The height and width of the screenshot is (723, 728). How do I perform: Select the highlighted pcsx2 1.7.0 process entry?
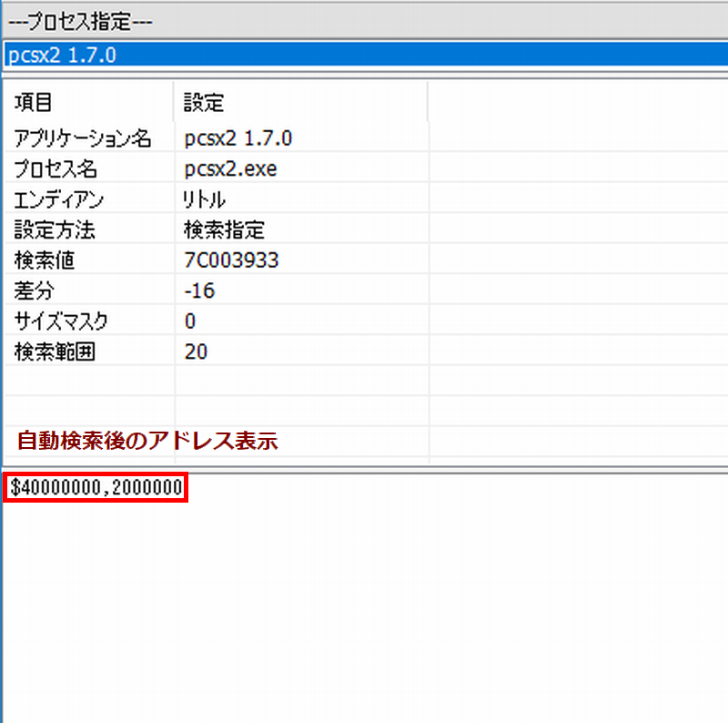[x=366, y=55]
